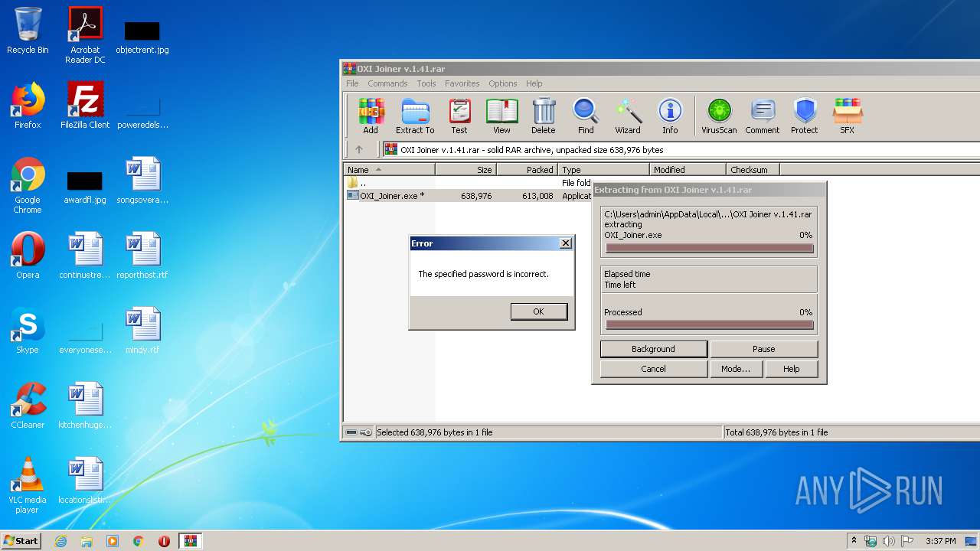The height and width of the screenshot is (551, 980).
Task: Open Recycle Bin desktop icon
Action: point(28,31)
